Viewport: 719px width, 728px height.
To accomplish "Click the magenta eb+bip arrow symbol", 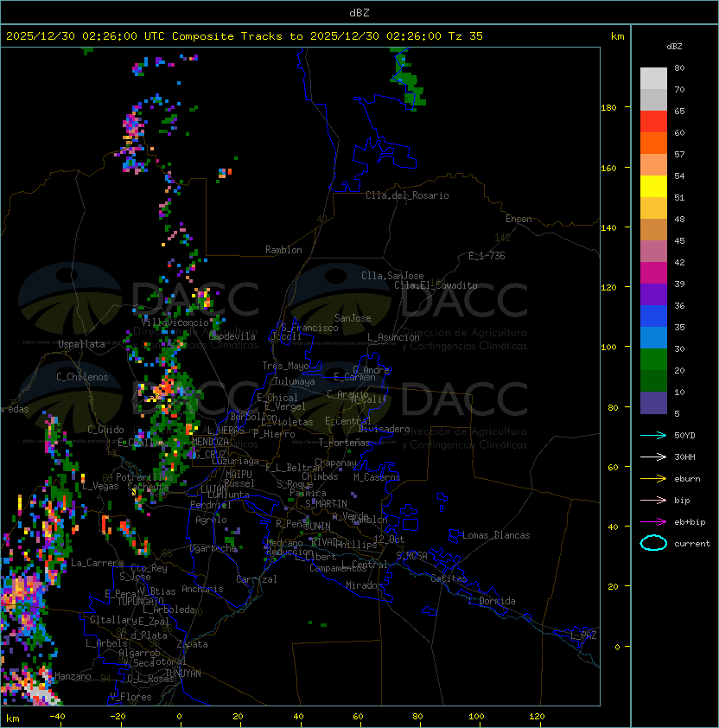I will tap(653, 522).
